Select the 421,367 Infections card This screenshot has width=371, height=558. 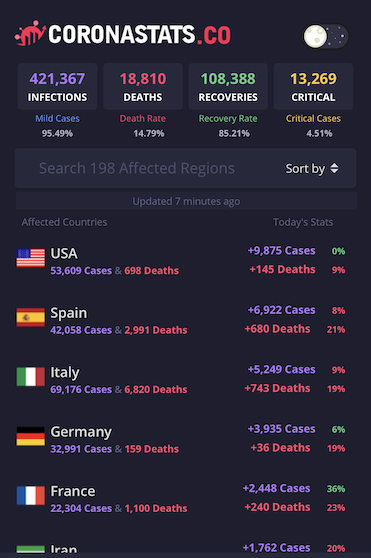click(57, 86)
